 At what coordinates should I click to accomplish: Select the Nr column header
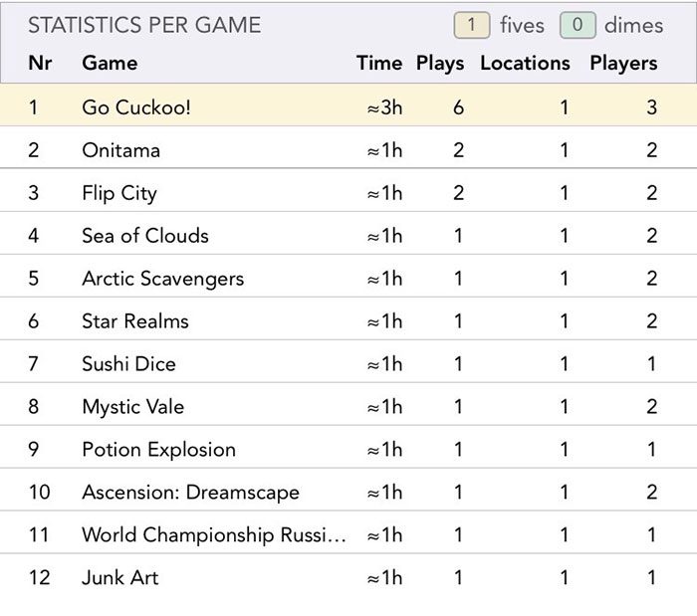(x=40, y=63)
